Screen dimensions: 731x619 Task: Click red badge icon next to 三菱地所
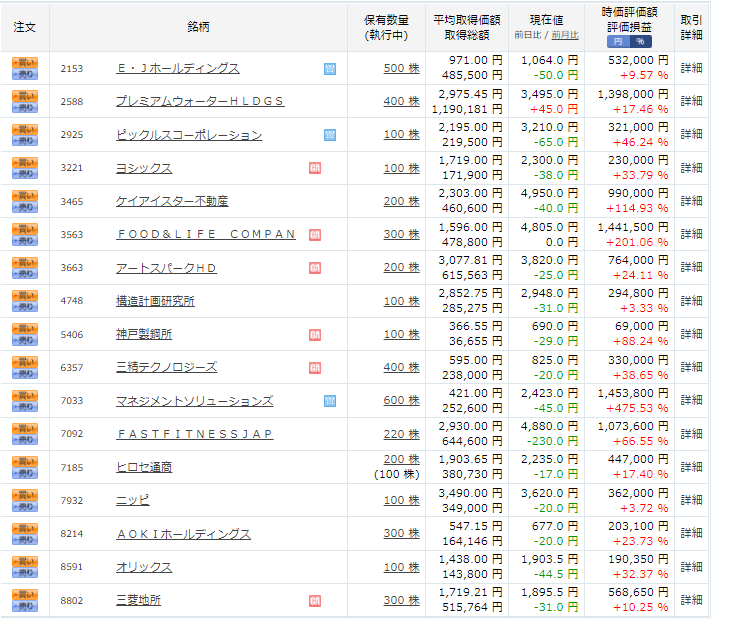click(x=315, y=601)
